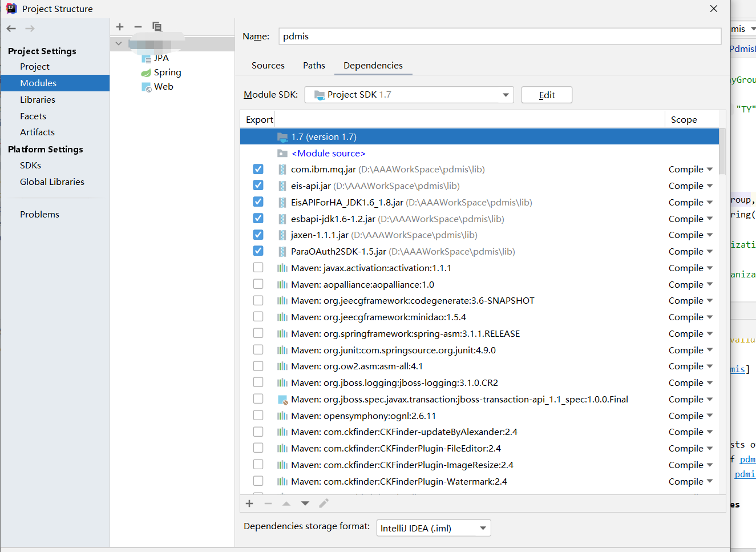756x552 pixels.
Task: Uncheck export for com.ibm.mq.jar
Action: 258,169
